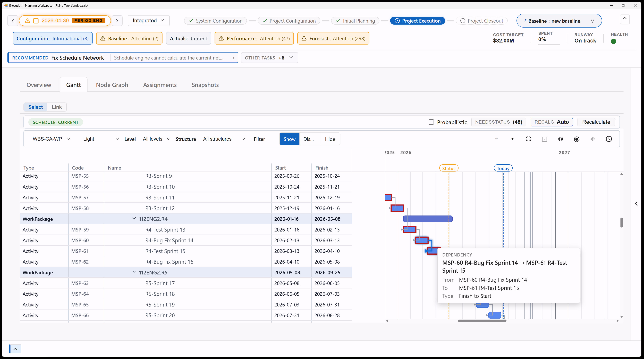Open the Assignments tab
644x359 pixels.
(160, 85)
